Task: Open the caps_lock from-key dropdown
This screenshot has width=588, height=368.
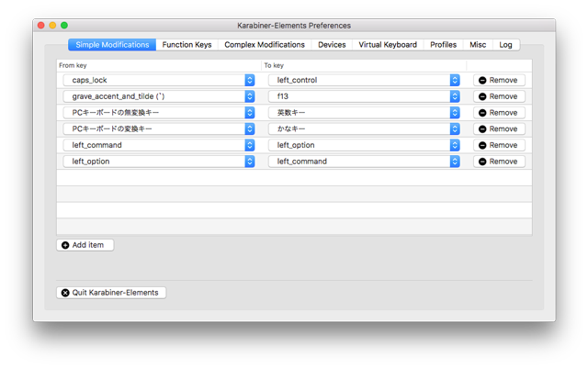Action: 159,80
